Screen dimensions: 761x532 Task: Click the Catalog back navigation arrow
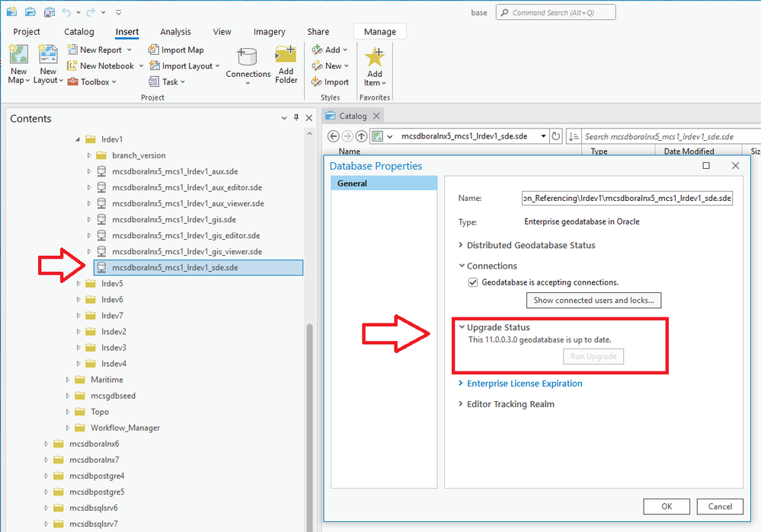point(333,136)
